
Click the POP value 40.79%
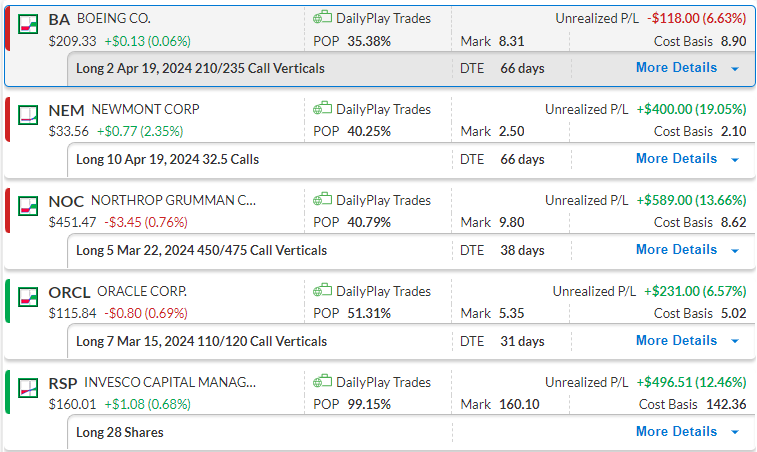pyautogui.click(x=369, y=222)
